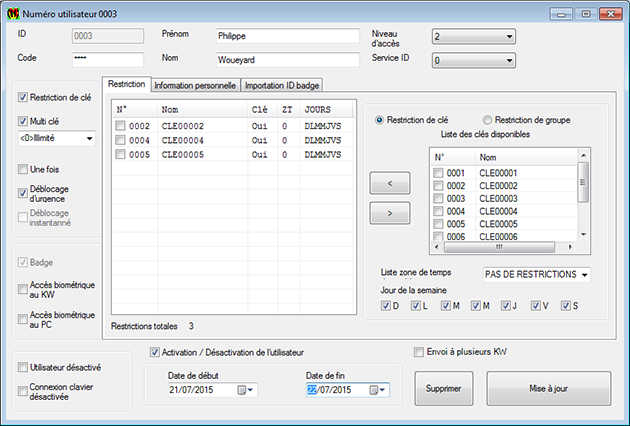Check available key 0001 CLE00001
The width and height of the screenshot is (630, 426).
(438, 173)
